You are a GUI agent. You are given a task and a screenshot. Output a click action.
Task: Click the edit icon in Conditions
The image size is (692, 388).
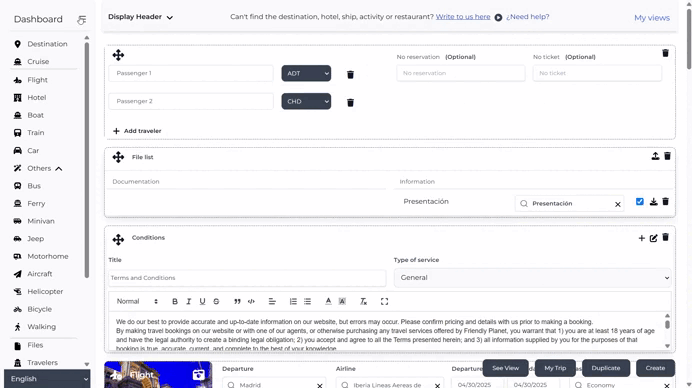tap(654, 238)
